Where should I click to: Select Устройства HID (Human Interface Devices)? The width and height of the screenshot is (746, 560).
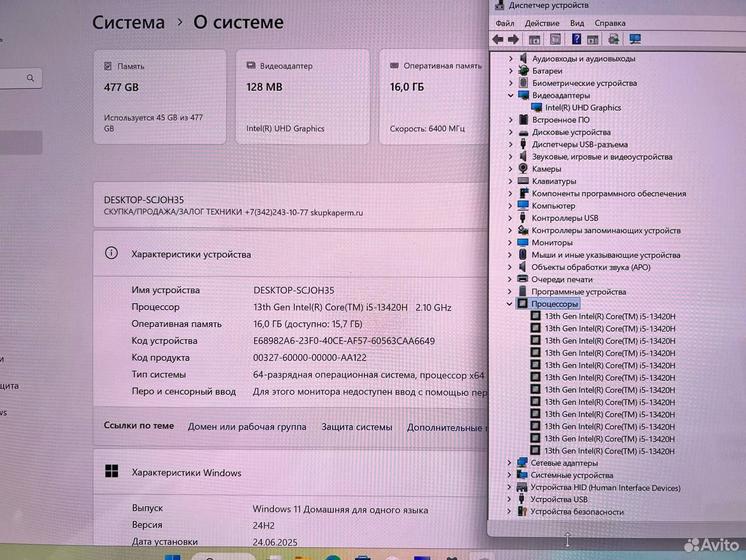pyautogui.click(x=605, y=487)
